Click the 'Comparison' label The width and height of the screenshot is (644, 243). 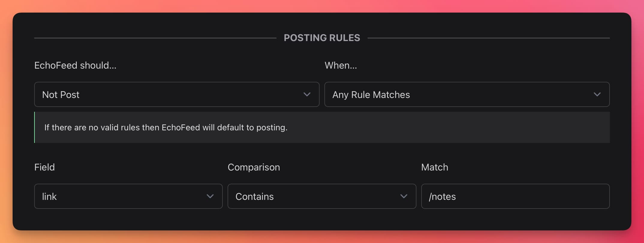point(254,167)
